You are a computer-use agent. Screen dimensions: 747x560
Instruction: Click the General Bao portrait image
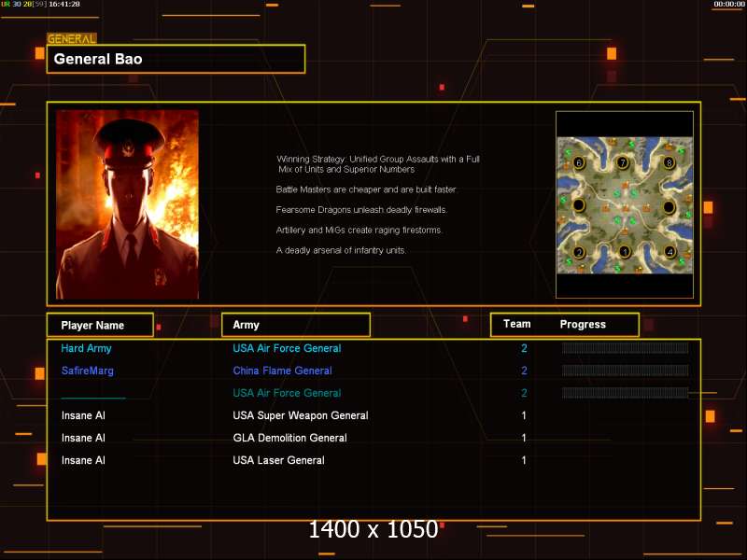[127, 204]
